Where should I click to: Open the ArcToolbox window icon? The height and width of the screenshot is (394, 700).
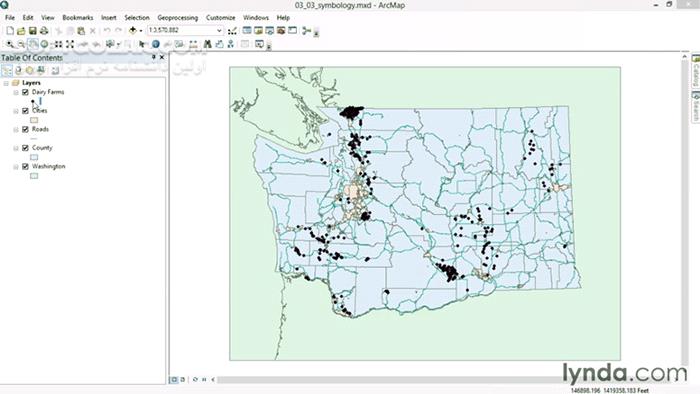281,30
